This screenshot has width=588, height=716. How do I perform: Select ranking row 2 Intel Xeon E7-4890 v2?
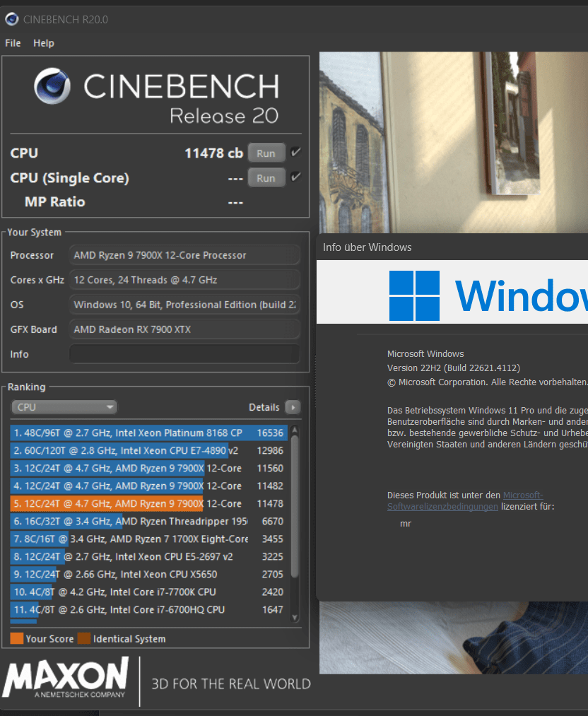coord(149,451)
